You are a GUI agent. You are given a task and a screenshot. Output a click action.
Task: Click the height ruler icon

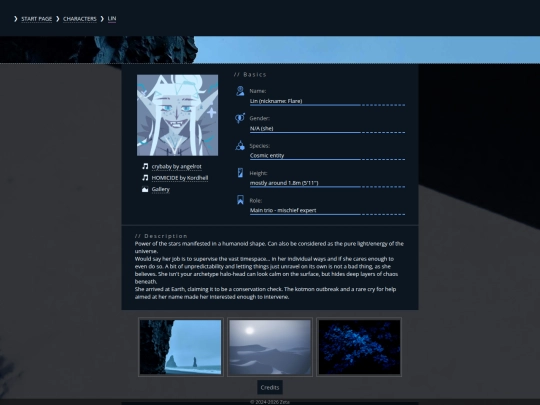240,173
